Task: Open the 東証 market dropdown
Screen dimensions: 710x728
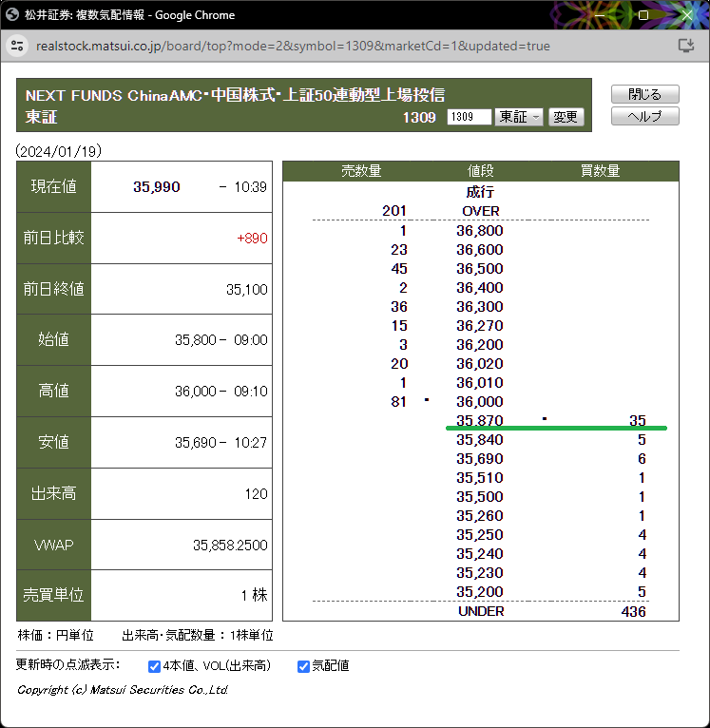Action: point(519,117)
